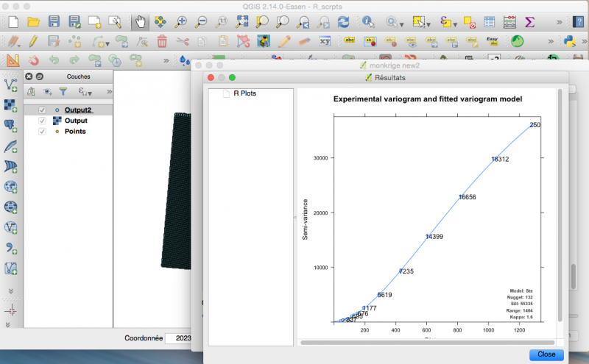Select the Output2 layer in Couches panel

pos(77,110)
